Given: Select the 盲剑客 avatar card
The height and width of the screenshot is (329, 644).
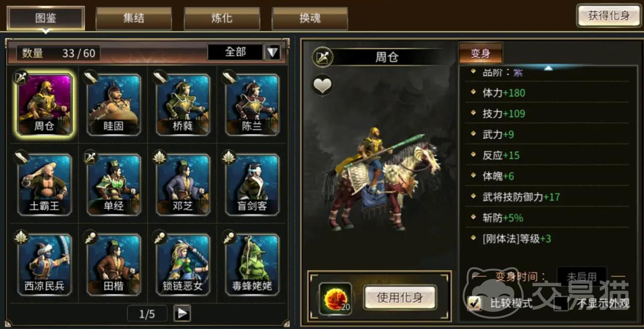Looking at the screenshot, I should (x=252, y=185).
